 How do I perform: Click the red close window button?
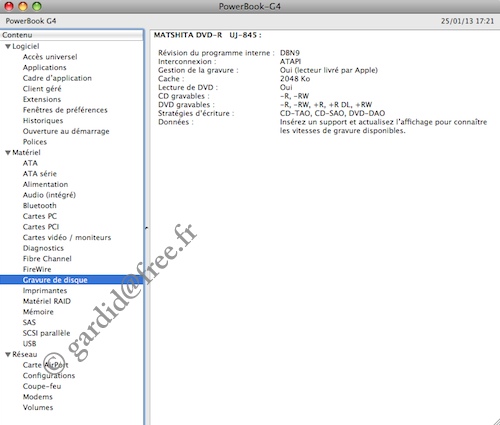tap(9, 6)
